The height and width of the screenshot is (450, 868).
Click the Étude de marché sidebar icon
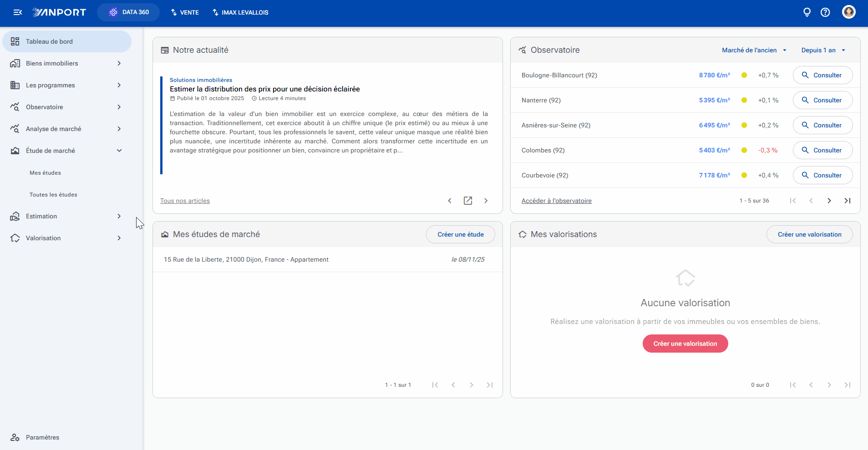[x=15, y=151]
